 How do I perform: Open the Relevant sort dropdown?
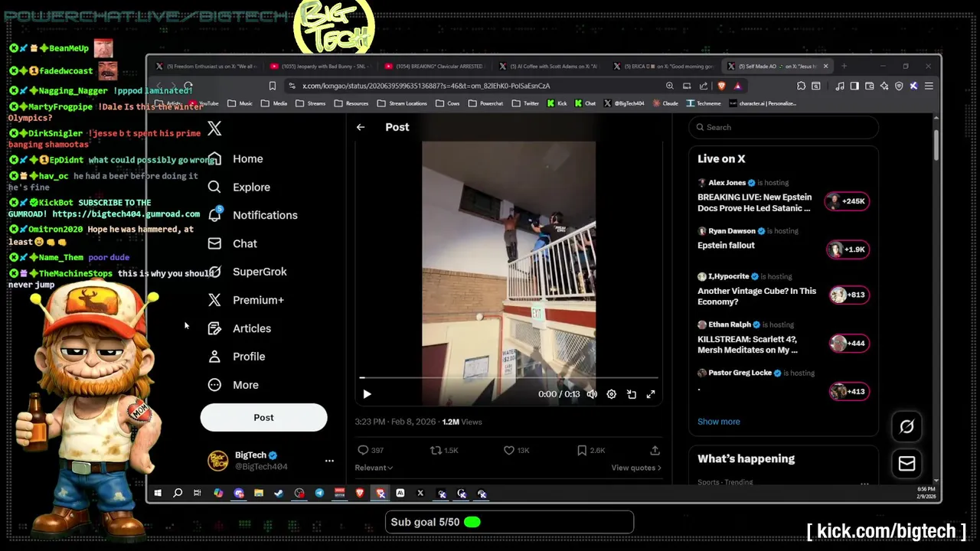pos(374,468)
